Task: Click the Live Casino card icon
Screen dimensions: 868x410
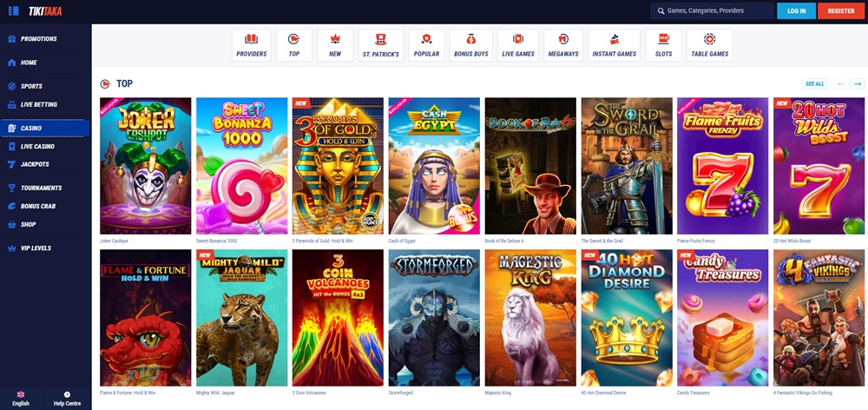Action: pyautogui.click(x=11, y=146)
